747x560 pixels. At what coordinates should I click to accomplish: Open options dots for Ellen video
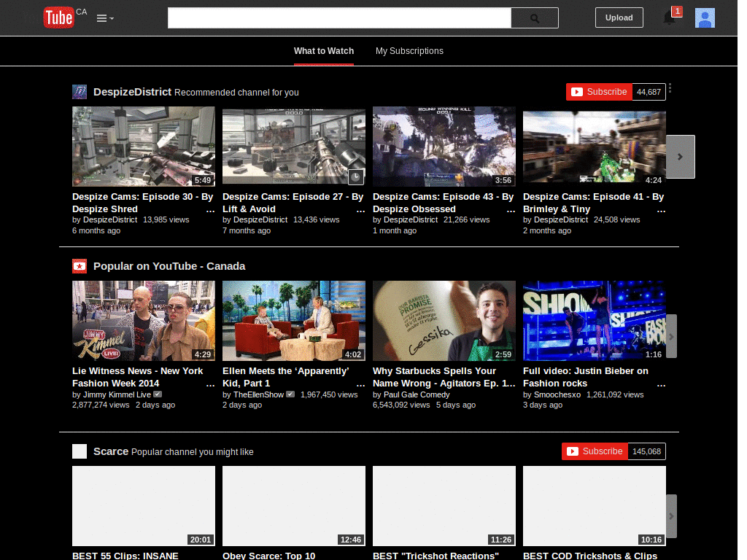tap(360, 384)
